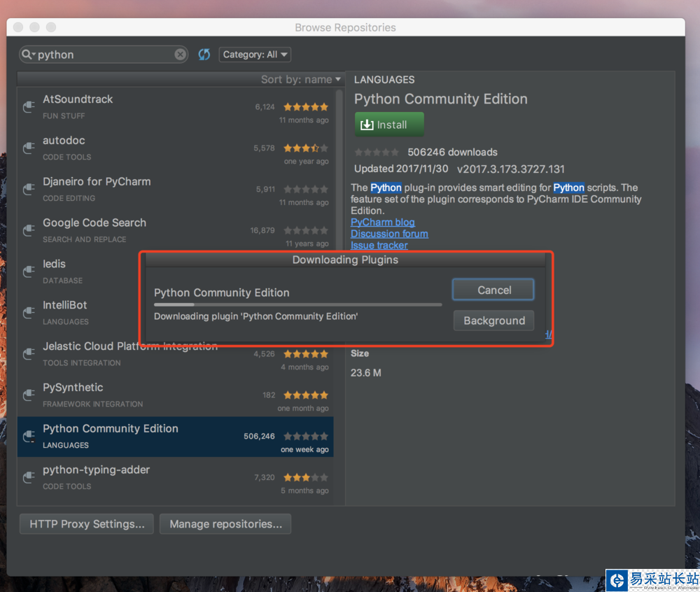
Task: Click the search magnifier icon in search field
Action: coord(27,55)
